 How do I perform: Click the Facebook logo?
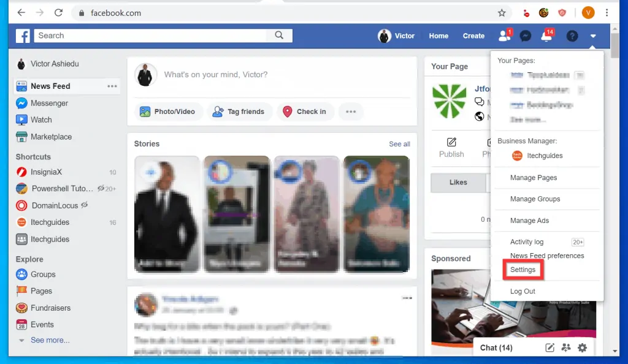(23, 36)
